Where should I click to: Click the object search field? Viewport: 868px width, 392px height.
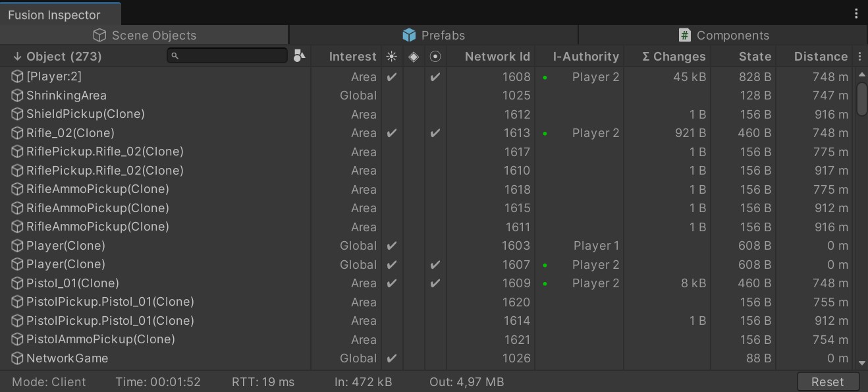point(227,56)
